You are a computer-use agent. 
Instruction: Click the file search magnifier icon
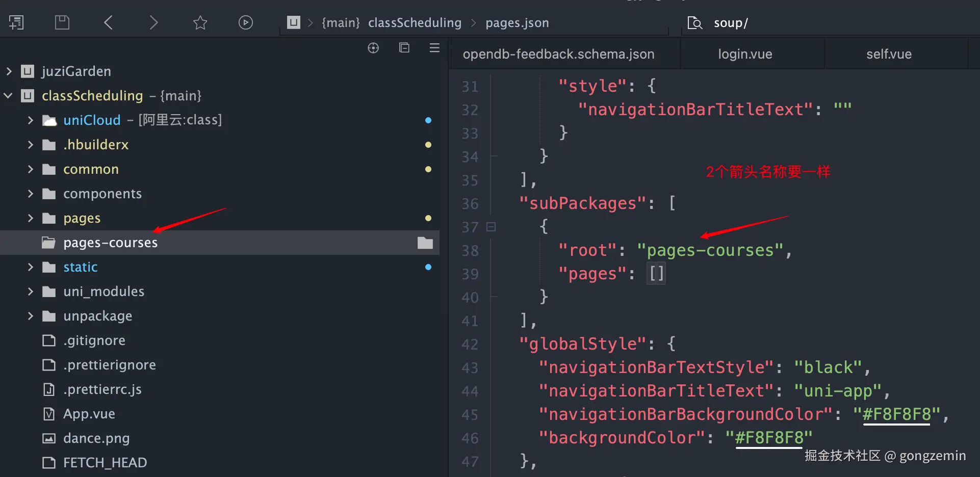point(694,23)
